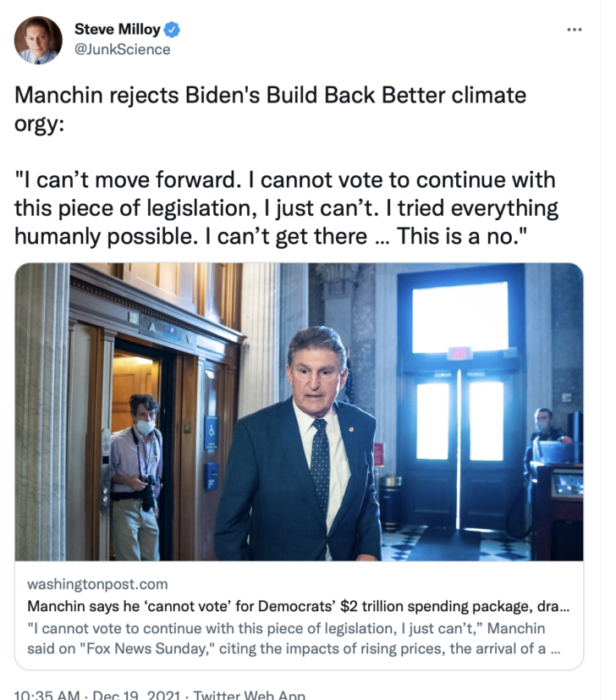The height and width of the screenshot is (700, 616).
Task: Open the @JunkScience handle link
Action: click(123, 49)
